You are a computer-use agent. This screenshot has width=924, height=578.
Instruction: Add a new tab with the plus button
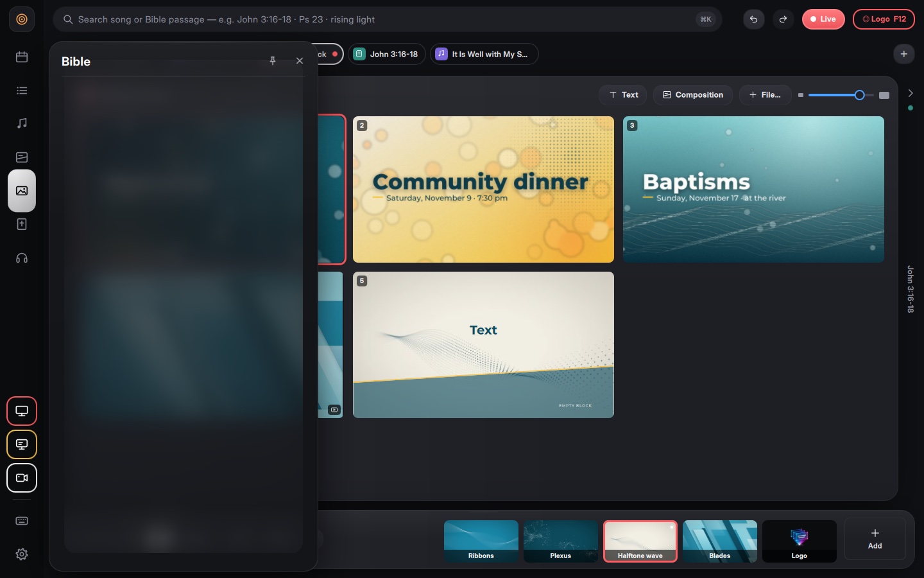[x=904, y=54]
